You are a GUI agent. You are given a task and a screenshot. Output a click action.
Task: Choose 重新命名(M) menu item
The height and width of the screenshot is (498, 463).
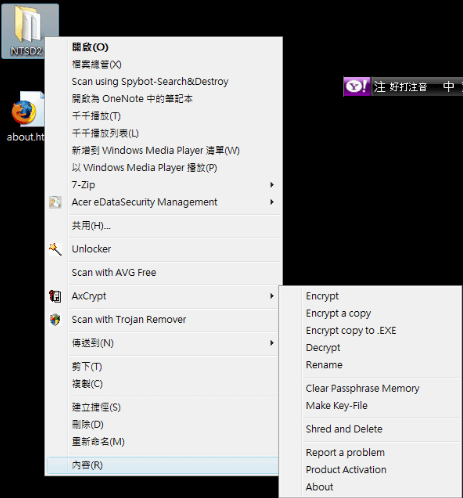tap(164, 442)
